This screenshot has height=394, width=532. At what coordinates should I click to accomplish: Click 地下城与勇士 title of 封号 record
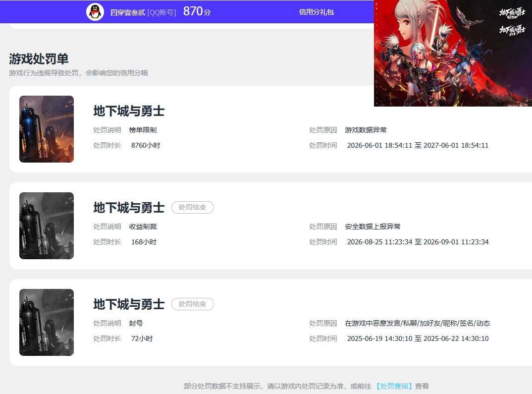[129, 304]
